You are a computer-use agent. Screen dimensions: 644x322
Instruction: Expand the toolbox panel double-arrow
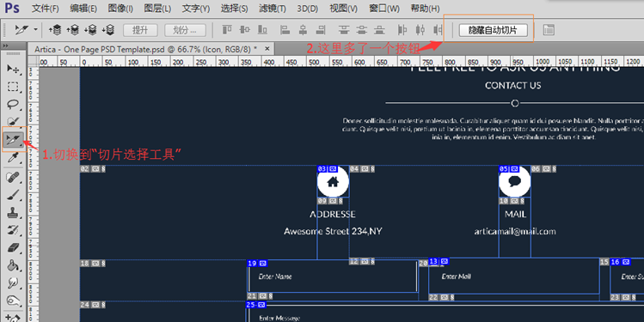pos(5,46)
